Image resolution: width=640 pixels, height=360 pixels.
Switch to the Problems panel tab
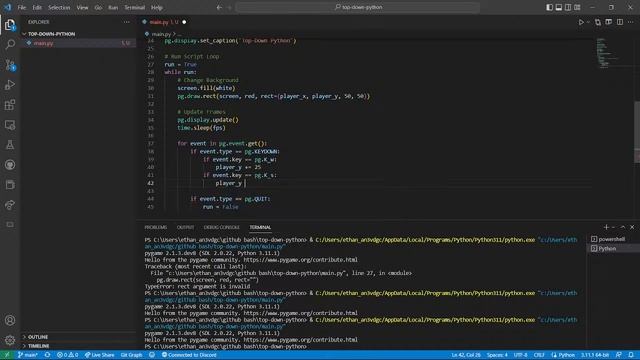[156, 227]
